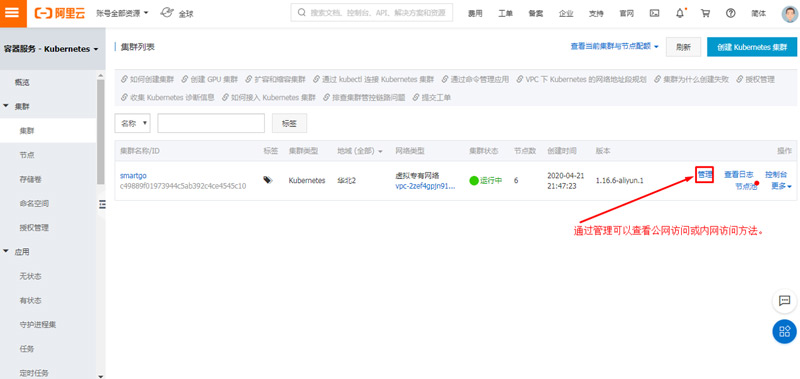Click the 创建 Kubernetes 集群 button
The image size is (800, 379).
752,47
